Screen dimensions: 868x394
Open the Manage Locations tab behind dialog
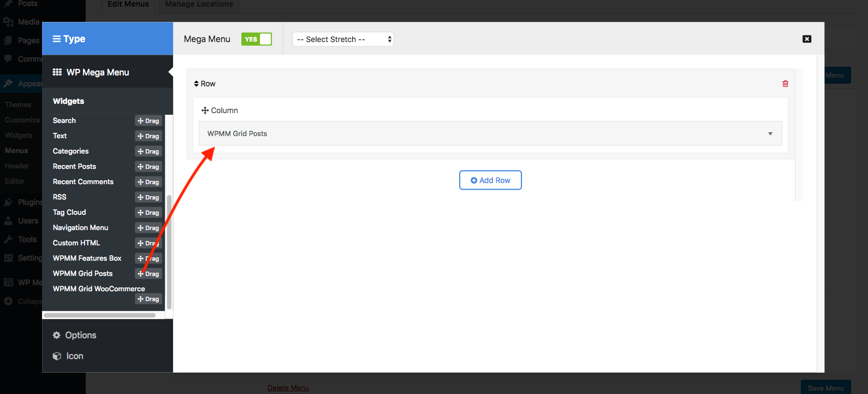pos(199,4)
